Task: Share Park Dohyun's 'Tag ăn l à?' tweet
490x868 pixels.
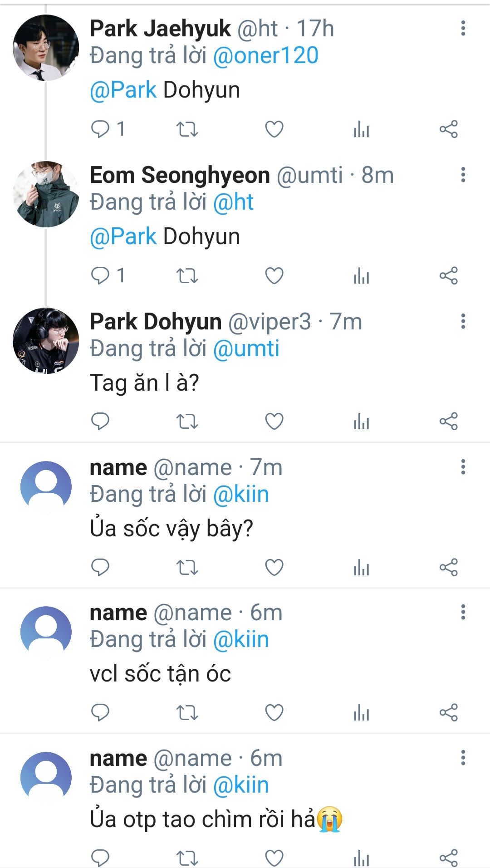Action: pos(448,422)
